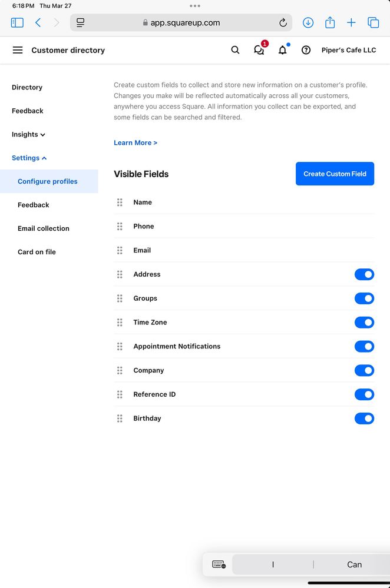Open Piper's Cafe LLC account menu
The width and height of the screenshot is (390, 588).
point(349,50)
